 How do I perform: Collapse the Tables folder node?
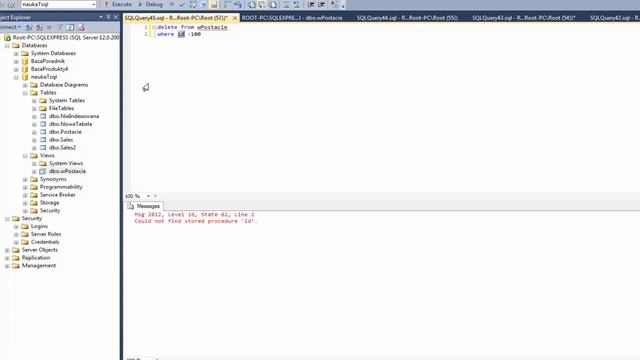click(25, 93)
